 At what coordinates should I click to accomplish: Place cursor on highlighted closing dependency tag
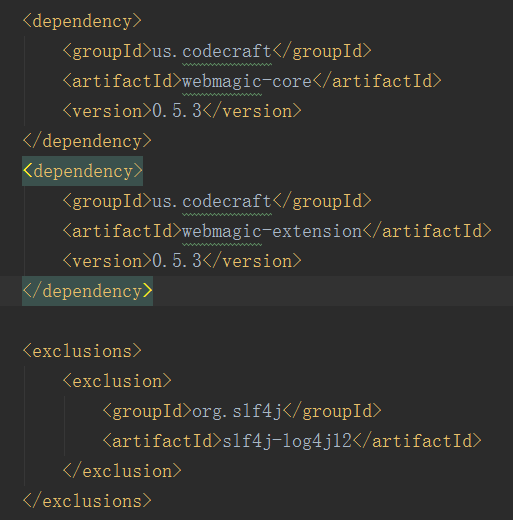coord(88,291)
